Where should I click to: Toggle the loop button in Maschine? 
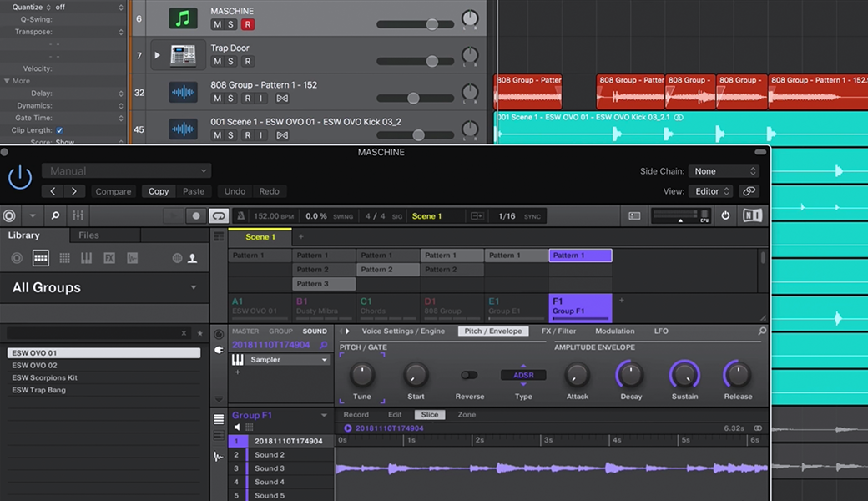[x=219, y=216]
